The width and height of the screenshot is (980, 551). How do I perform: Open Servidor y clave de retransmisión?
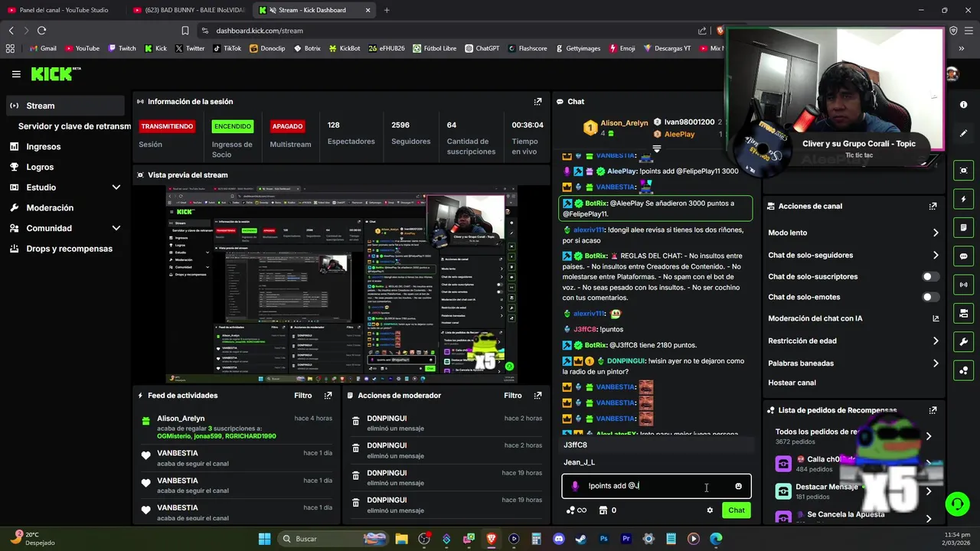point(74,126)
